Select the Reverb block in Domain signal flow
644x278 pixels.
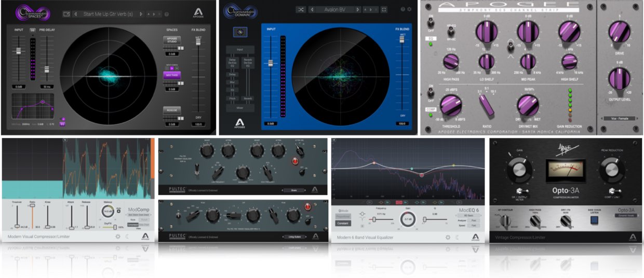[247, 98]
